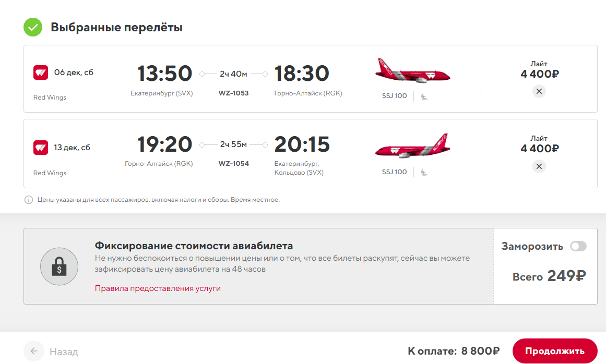Remove the 06 дек flight with X icon
The image size is (606, 364).
tap(539, 91)
